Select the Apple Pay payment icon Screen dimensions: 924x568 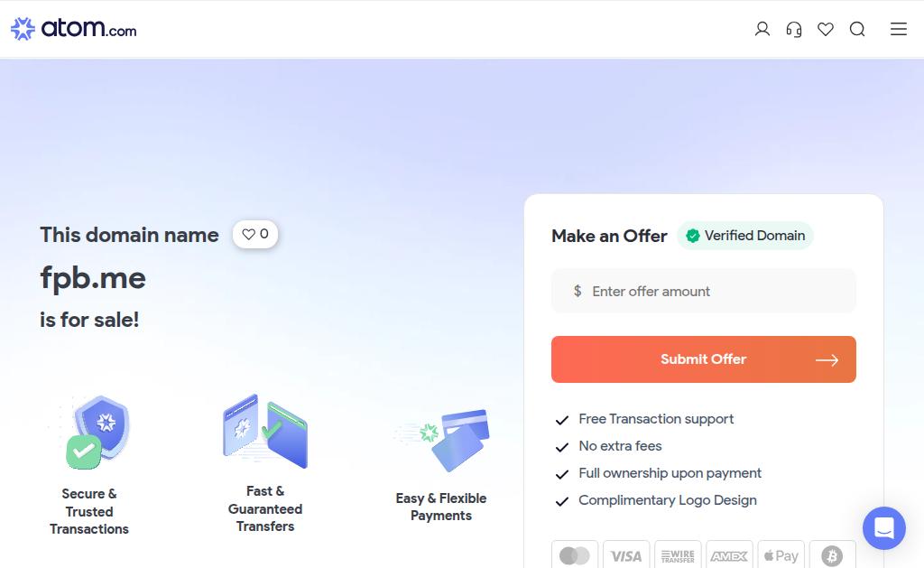click(781, 555)
